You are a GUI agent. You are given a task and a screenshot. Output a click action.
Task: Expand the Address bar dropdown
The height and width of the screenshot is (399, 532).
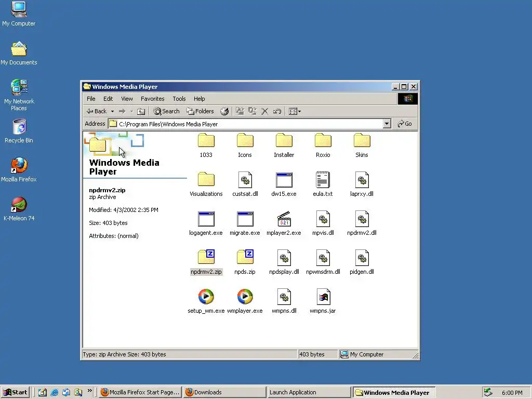point(387,124)
